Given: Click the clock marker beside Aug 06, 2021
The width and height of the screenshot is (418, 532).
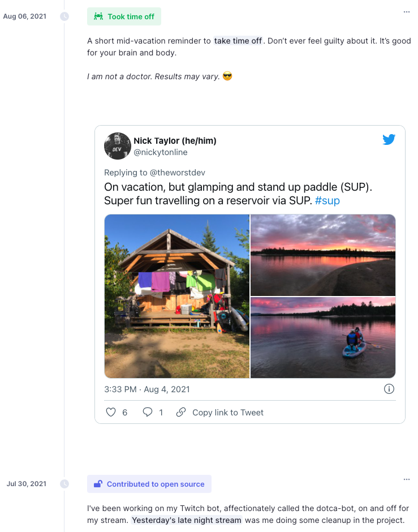Looking at the screenshot, I should coord(64,16).
